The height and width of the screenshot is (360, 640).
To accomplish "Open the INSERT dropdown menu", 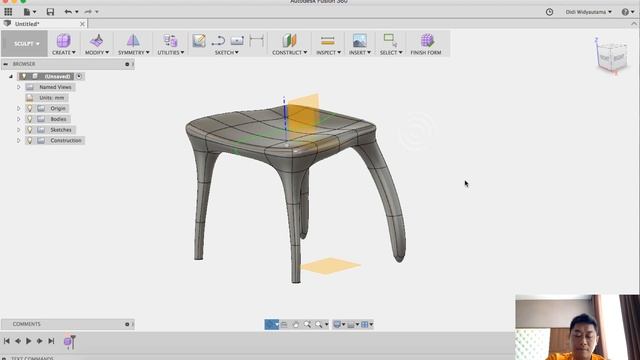I will coord(360,53).
